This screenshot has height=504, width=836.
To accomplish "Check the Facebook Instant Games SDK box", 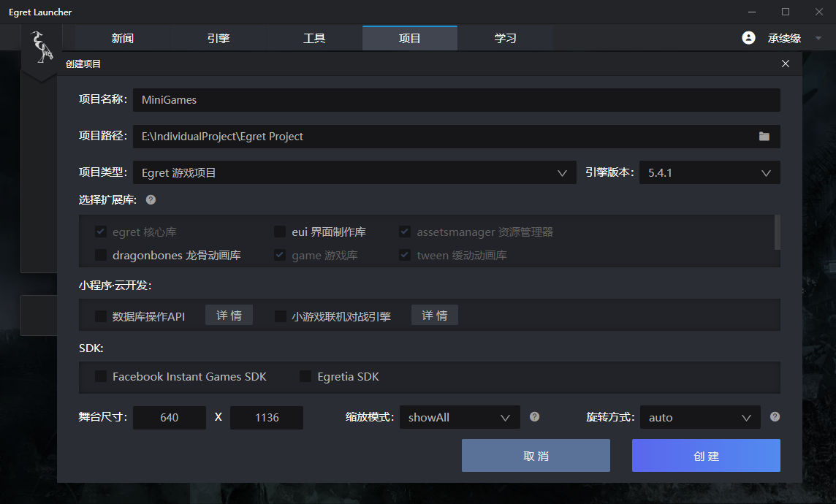I will click(x=101, y=377).
